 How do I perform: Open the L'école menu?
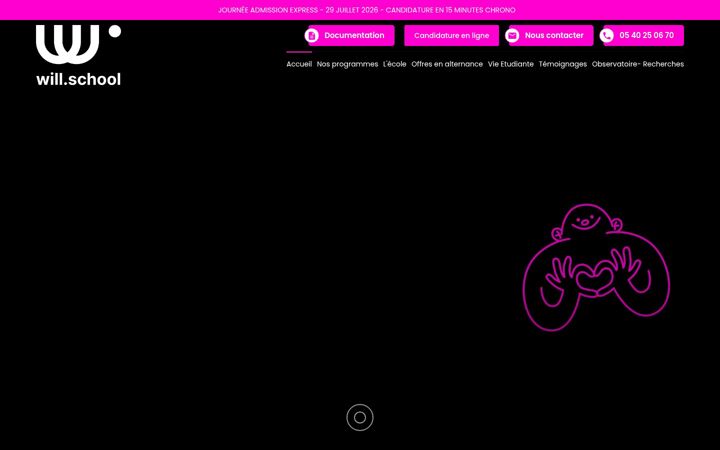(x=394, y=64)
